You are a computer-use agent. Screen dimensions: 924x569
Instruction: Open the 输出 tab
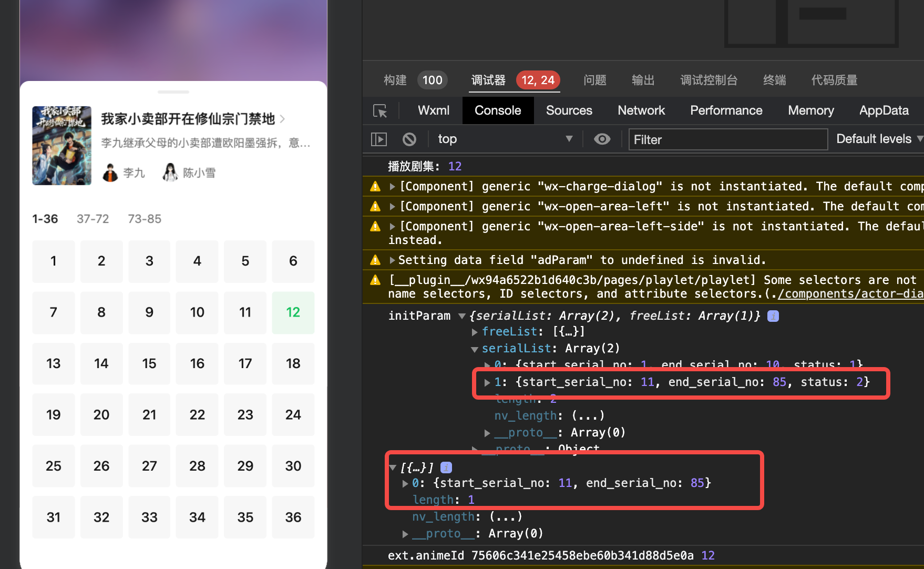pyautogui.click(x=643, y=80)
